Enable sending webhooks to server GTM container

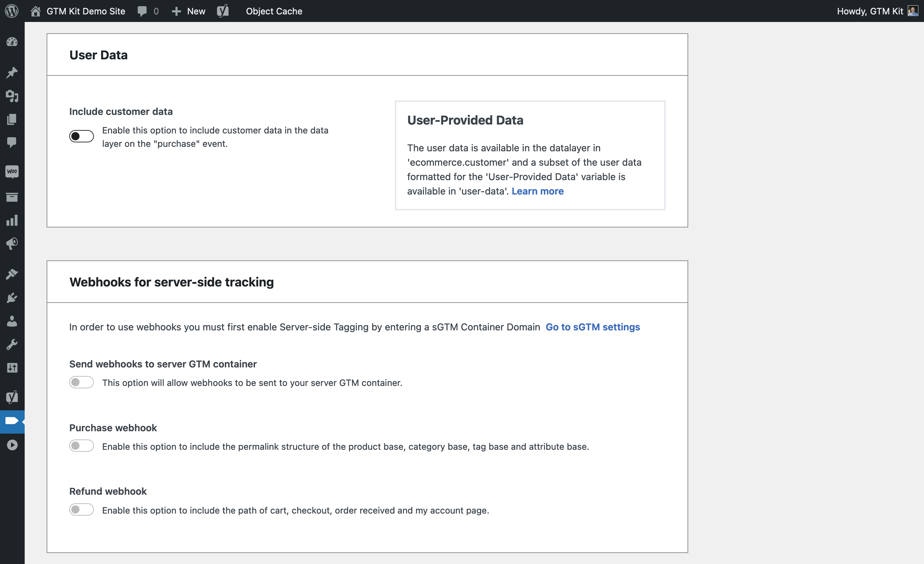pos(81,382)
